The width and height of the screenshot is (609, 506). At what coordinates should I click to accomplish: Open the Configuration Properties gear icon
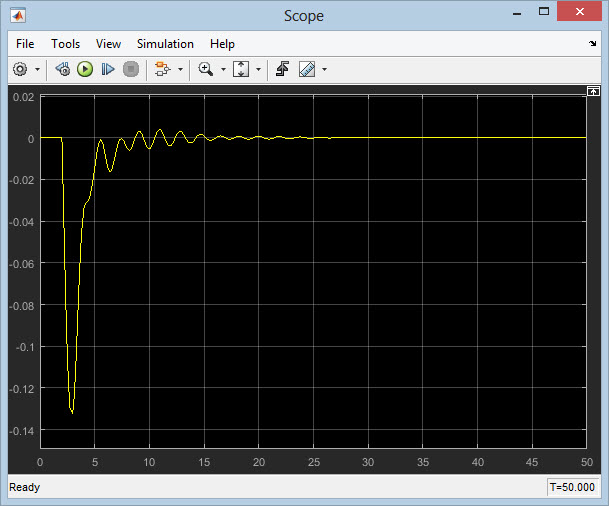pyautogui.click(x=20, y=70)
